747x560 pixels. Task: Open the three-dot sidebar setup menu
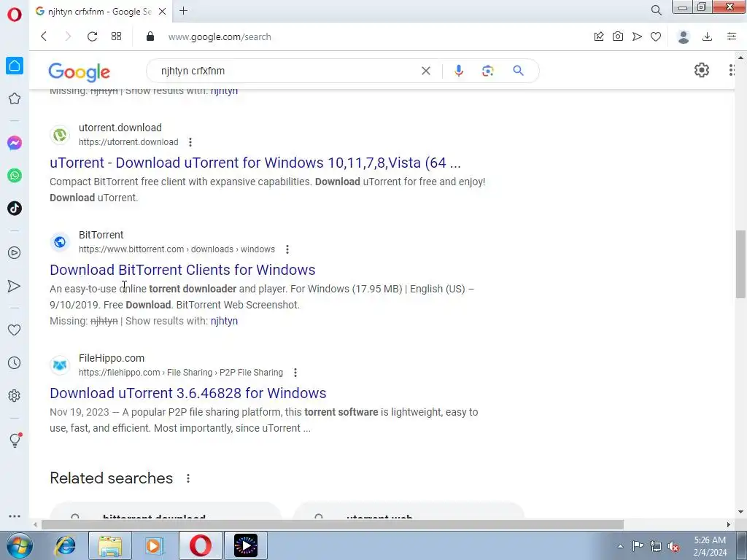pos(15,516)
